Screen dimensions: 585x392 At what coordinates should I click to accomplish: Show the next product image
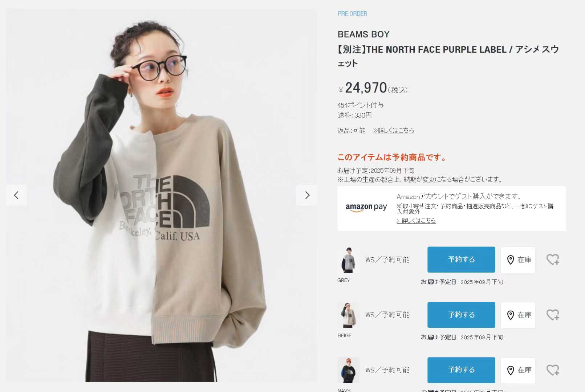tap(307, 195)
